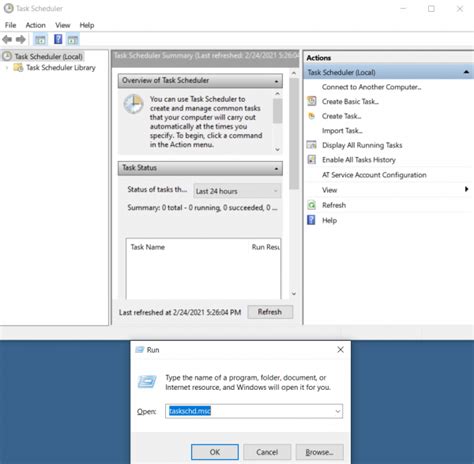Viewport: 474px width, 464px height.
Task: Expand the Task Scheduler Library tree node
Action: pyautogui.click(x=7, y=68)
